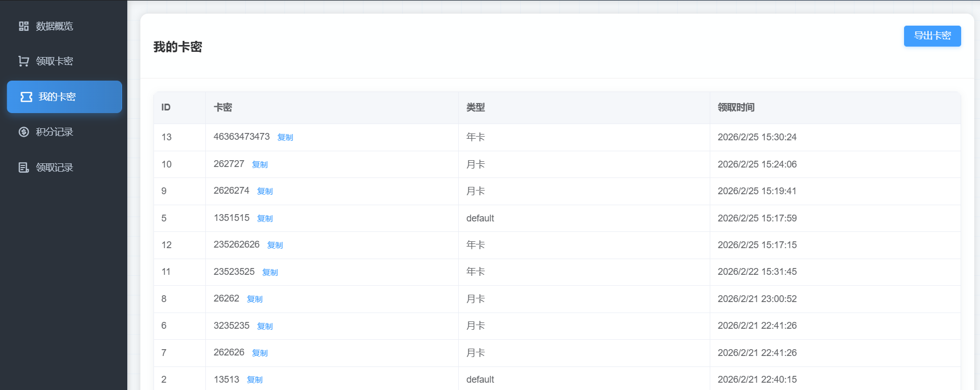
Task: Click the shopping cart icon for 领取卡密
Action: pyautogui.click(x=24, y=61)
